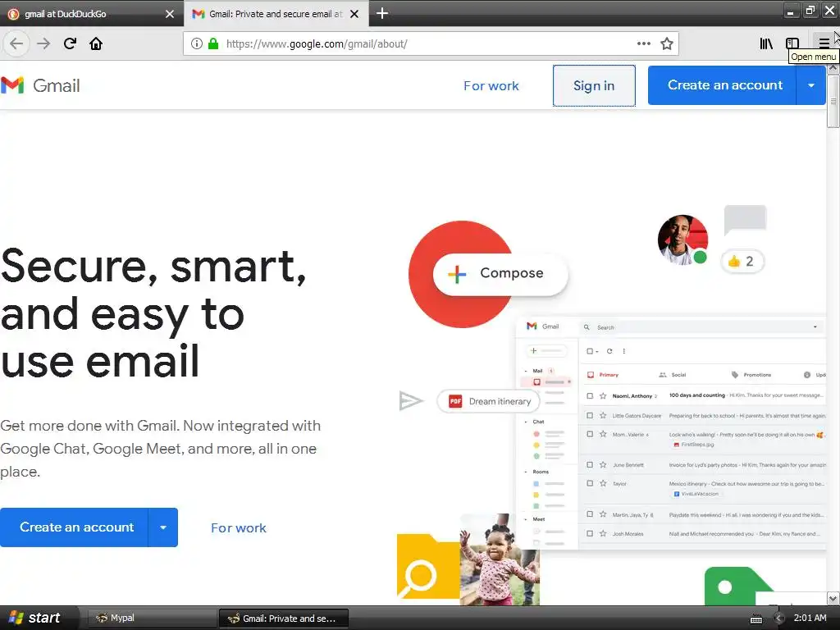
Task: Open a new tab with plus button
Action: pyautogui.click(x=382, y=13)
